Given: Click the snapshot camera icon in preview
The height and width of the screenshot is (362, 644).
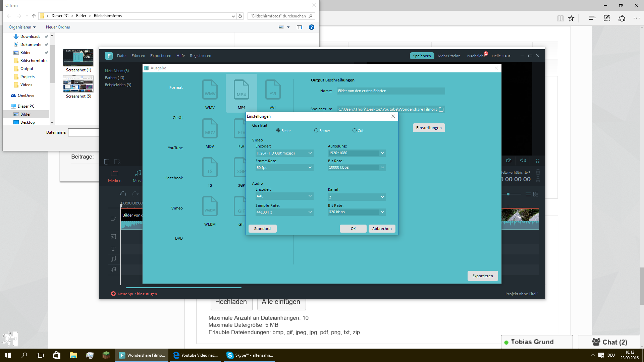Looking at the screenshot, I should point(509,161).
